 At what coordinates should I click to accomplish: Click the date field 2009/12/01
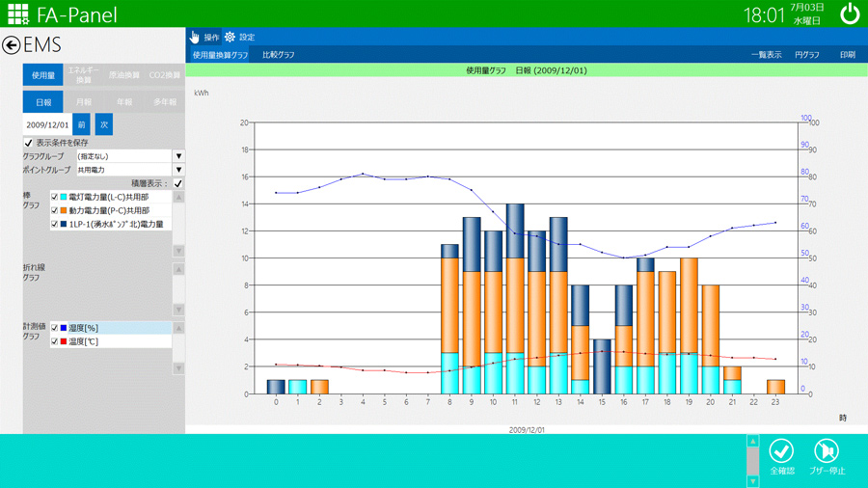coord(47,124)
